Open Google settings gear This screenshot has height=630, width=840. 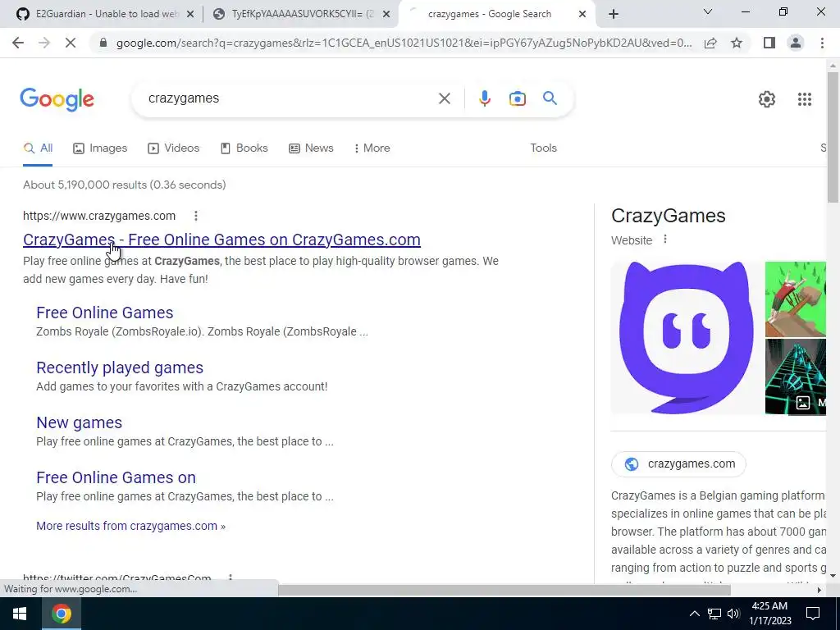(767, 99)
